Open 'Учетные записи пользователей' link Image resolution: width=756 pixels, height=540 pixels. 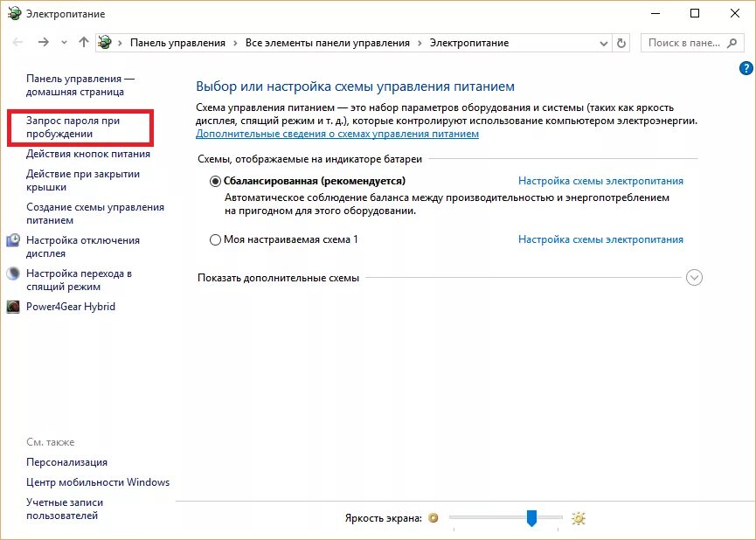pos(65,509)
